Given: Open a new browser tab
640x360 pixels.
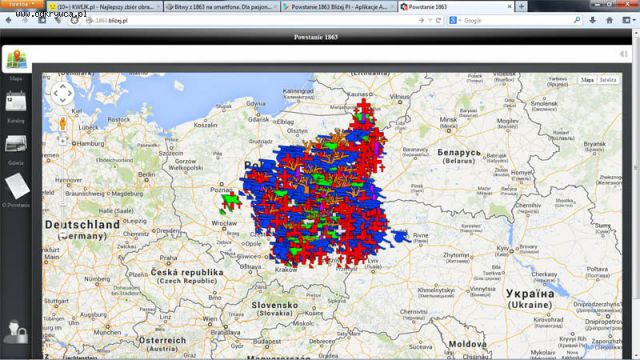Looking at the screenshot, I should point(521,7).
